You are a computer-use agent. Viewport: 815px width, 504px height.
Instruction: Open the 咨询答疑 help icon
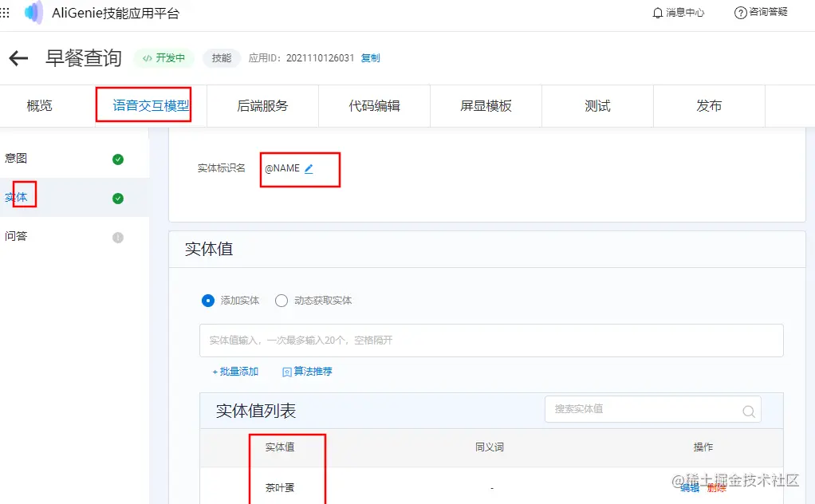(740, 13)
